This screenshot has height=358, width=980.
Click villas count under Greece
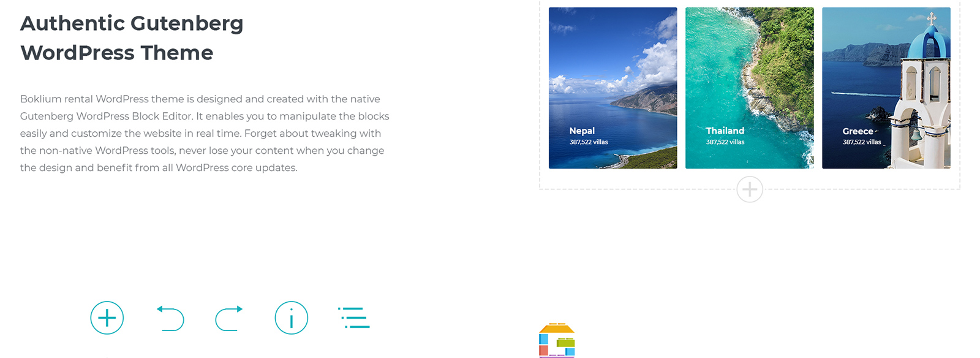[862, 142]
